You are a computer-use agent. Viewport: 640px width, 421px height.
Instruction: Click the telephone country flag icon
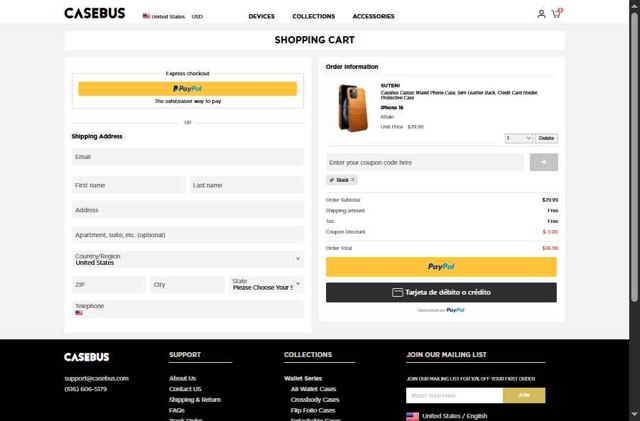(79, 313)
